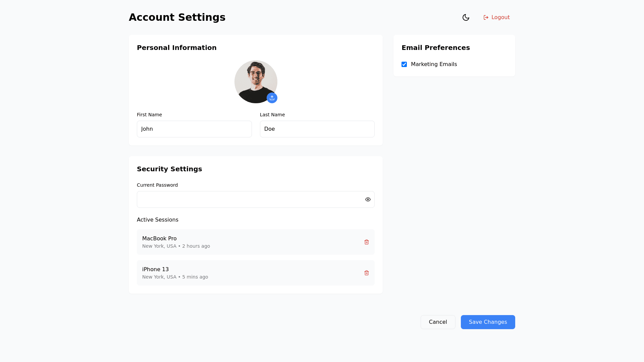644x362 pixels.
Task: Log out via the Logout text
Action: [500, 17]
